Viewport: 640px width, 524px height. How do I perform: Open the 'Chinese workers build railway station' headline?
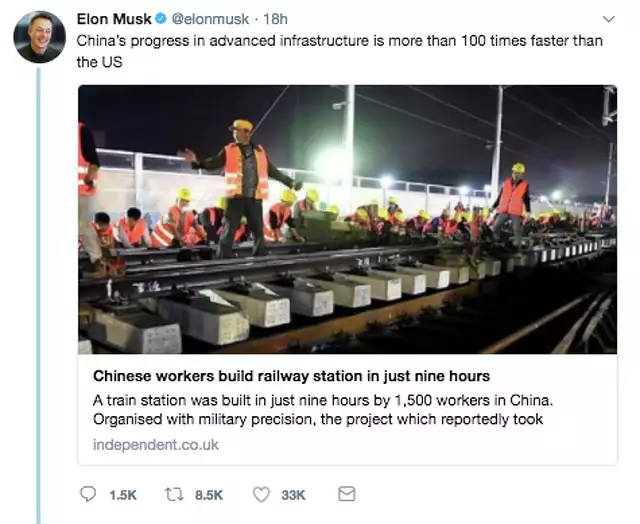click(291, 376)
